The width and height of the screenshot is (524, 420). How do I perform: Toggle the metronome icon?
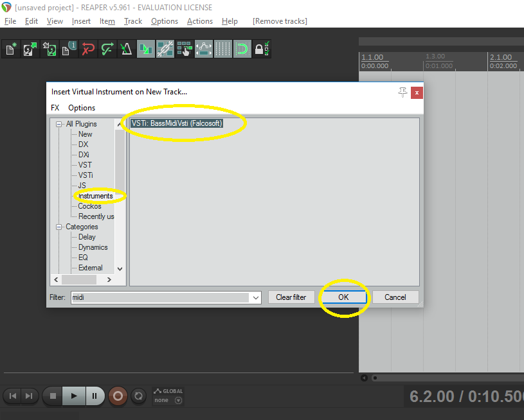coord(126,49)
